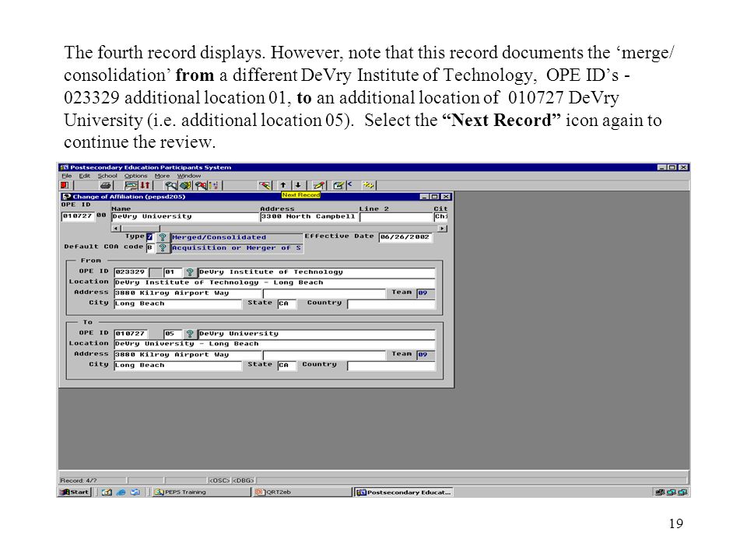Screen dimensions: 747x560
Task: Open the Window menu
Action: (189, 176)
